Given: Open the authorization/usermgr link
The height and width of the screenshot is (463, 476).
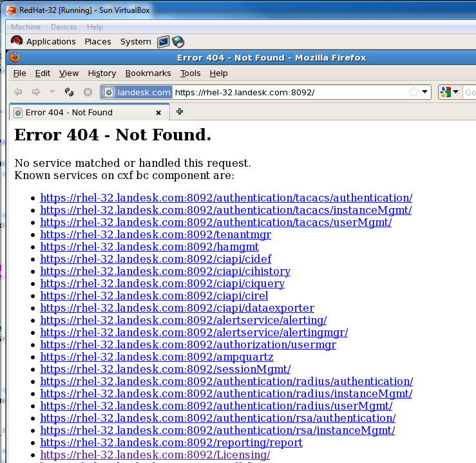Looking at the screenshot, I should pyautogui.click(x=188, y=345).
